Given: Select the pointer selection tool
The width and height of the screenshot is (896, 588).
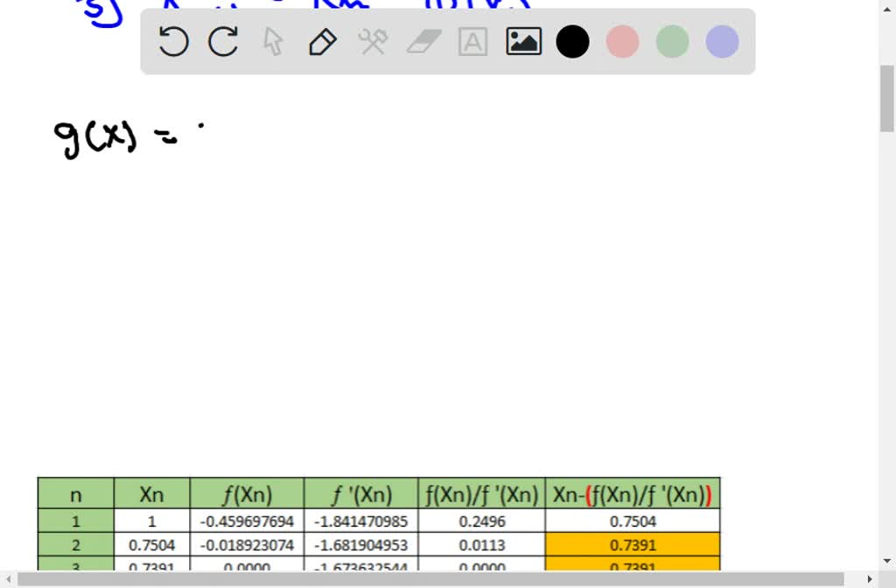Looking at the screenshot, I should [273, 42].
